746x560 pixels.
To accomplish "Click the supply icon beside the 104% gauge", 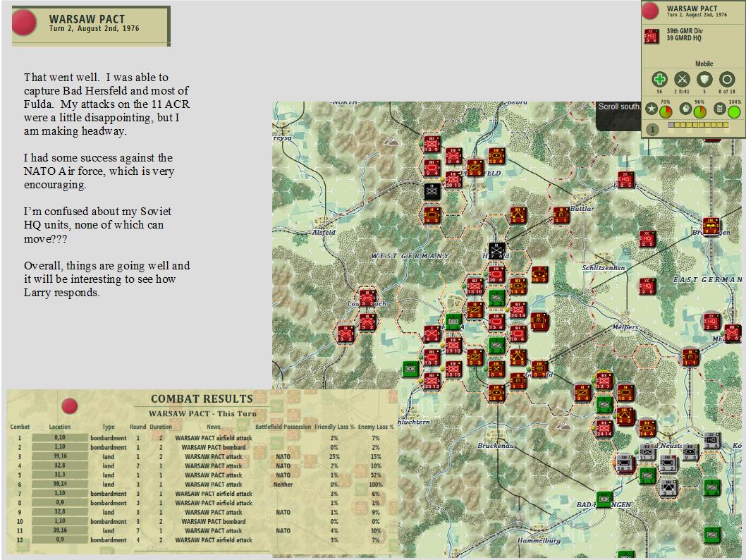I will [x=719, y=109].
